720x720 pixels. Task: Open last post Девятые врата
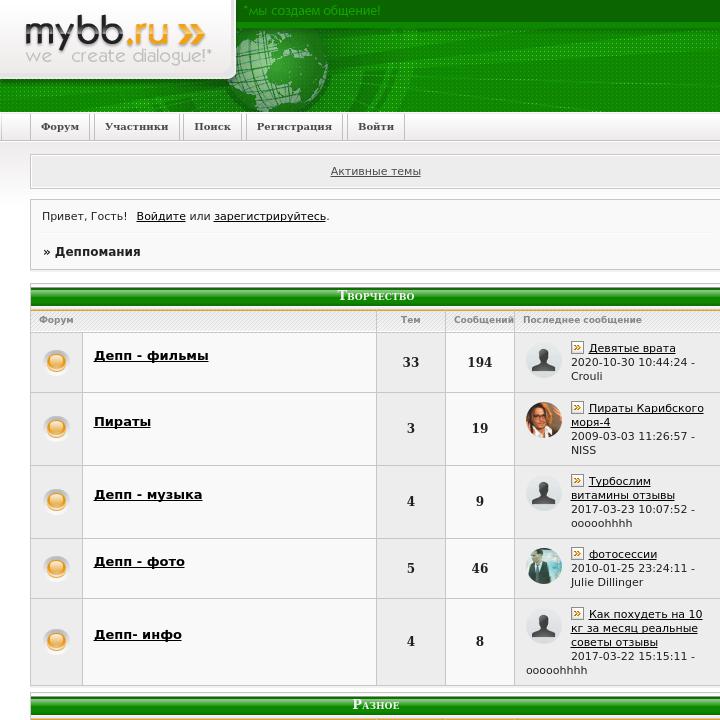(632, 348)
